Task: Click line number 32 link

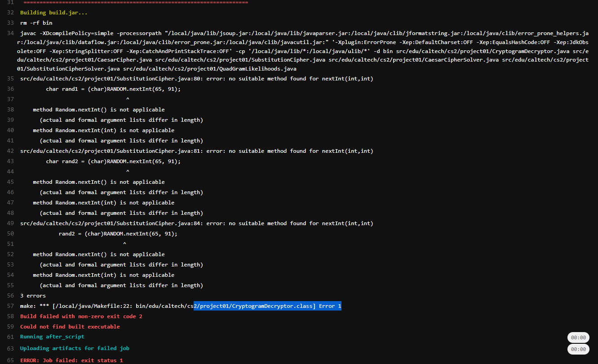Action: coord(10,13)
